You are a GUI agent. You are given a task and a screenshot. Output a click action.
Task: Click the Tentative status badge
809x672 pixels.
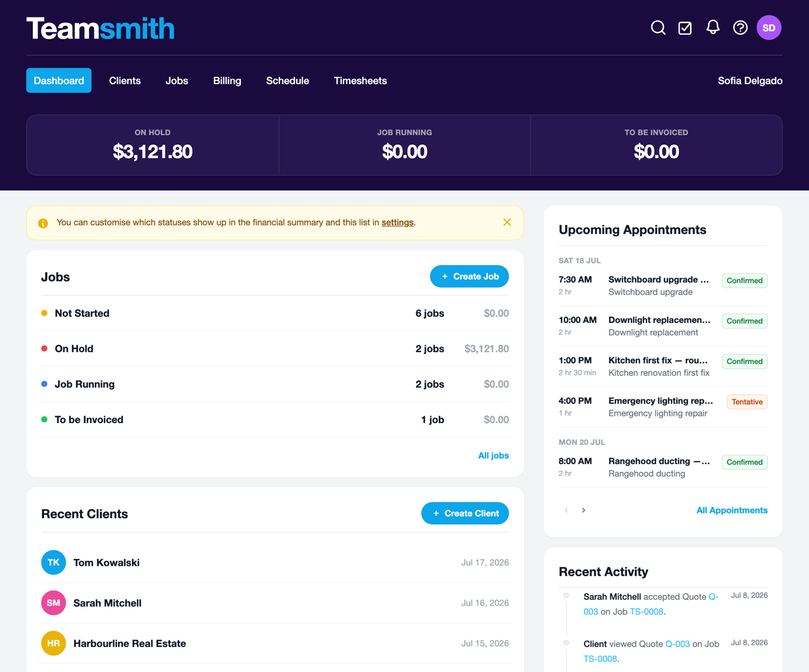tap(747, 402)
